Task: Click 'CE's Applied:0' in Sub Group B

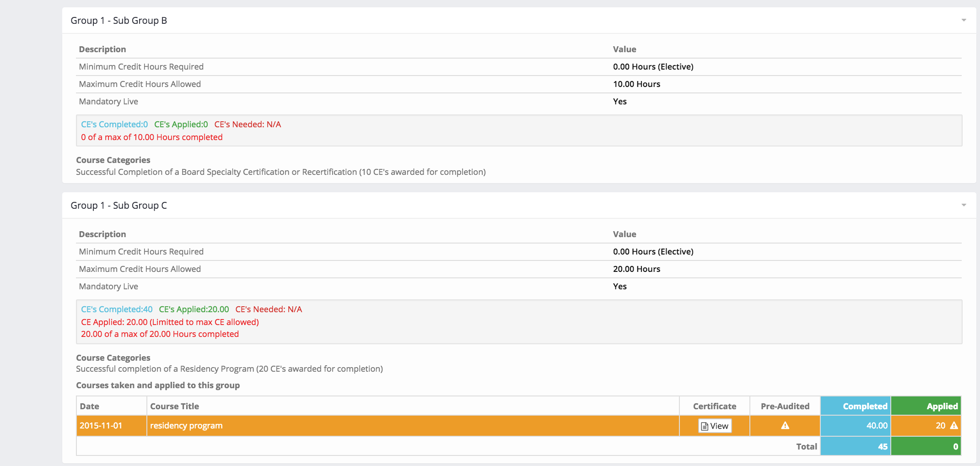Action: (x=181, y=125)
